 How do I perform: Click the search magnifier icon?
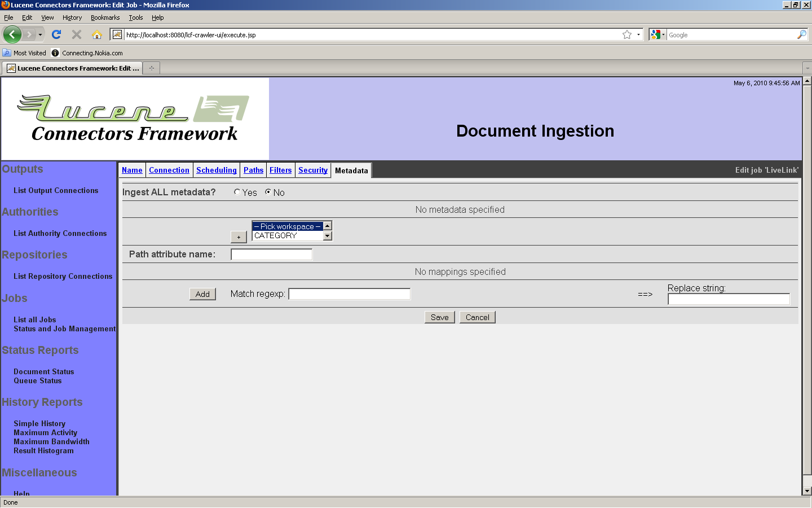point(801,34)
